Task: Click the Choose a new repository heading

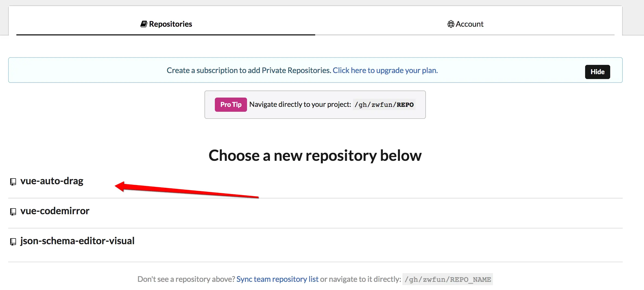Action: pos(315,155)
